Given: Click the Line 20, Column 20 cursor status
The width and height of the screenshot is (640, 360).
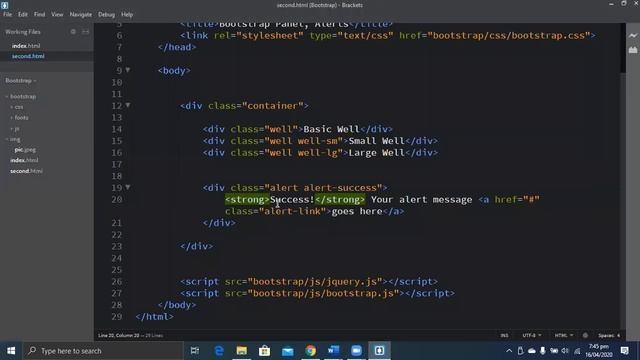Looking at the screenshot, I should tap(119, 336).
